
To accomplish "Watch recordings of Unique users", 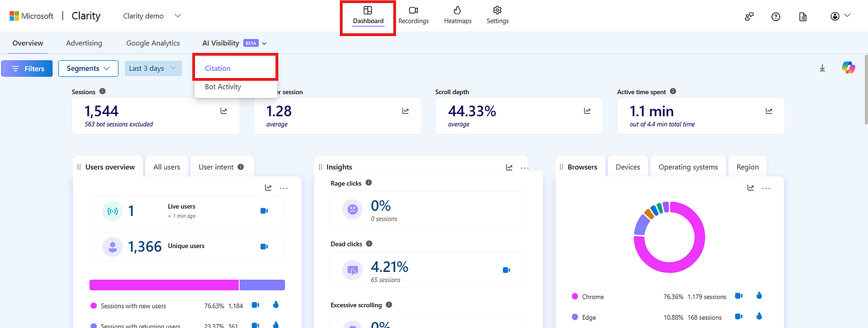I will click(x=264, y=246).
